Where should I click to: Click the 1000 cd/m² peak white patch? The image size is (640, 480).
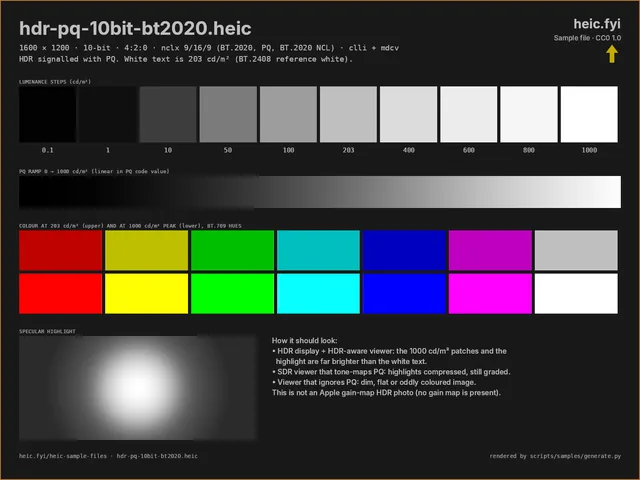[x=589, y=114]
